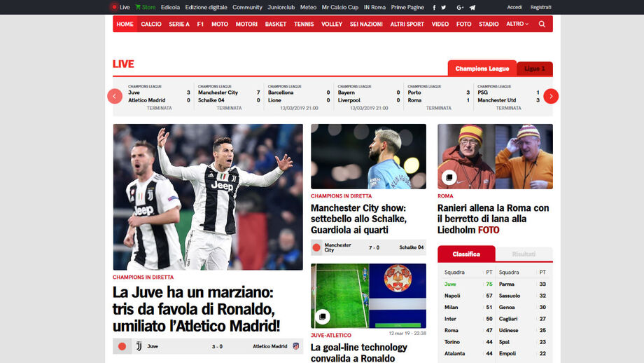Switch to Risultati tab in standings
The width and height of the screenshot is (644, 363).
click(x=524, y=254)
